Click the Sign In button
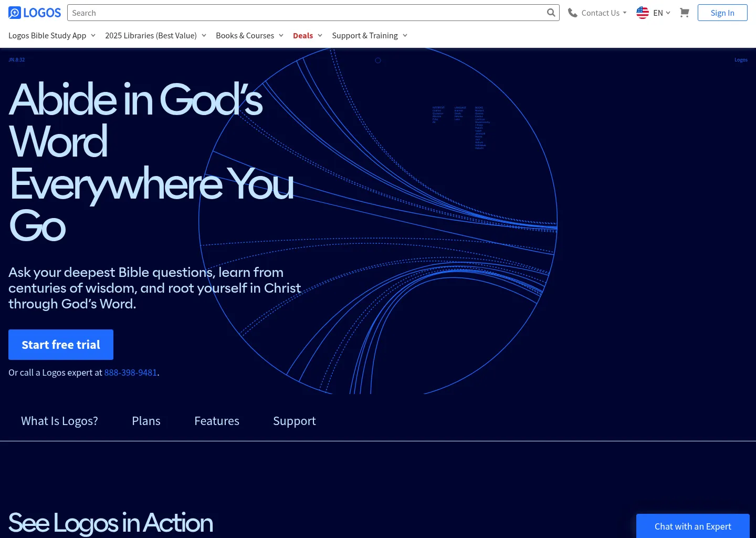 [x=722, y=13]
